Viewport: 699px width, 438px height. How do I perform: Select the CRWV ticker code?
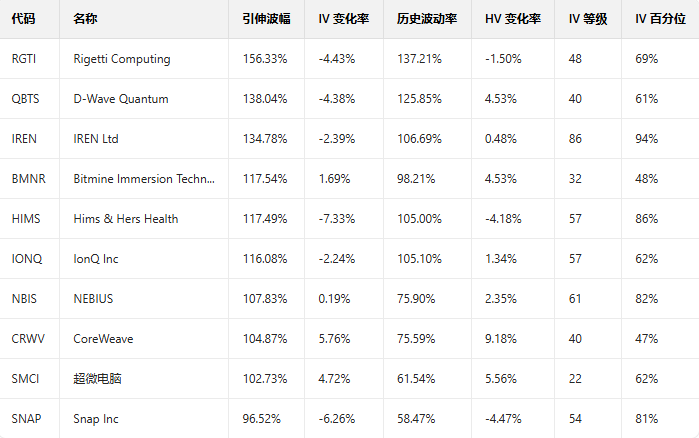point(28,339)
